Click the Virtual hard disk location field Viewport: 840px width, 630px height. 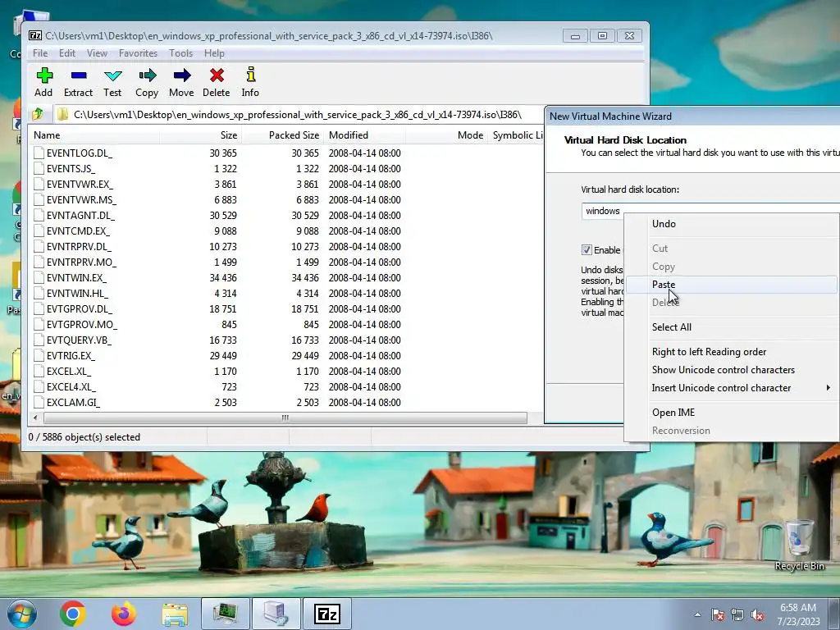(x=710, y=211)
